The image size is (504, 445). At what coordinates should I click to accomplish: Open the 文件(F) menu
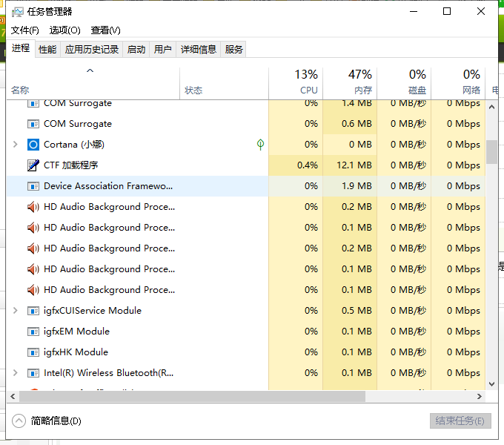(x=25, y=30)
